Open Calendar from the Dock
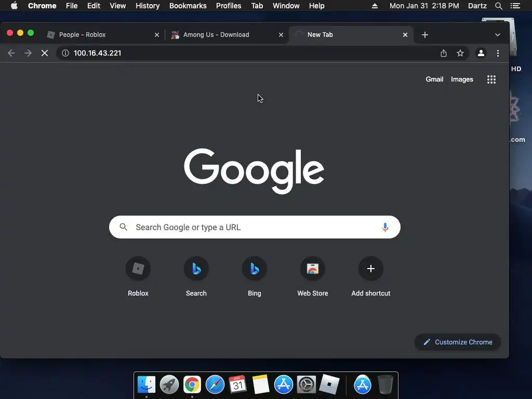532x399 pixels. pos(238,385)
